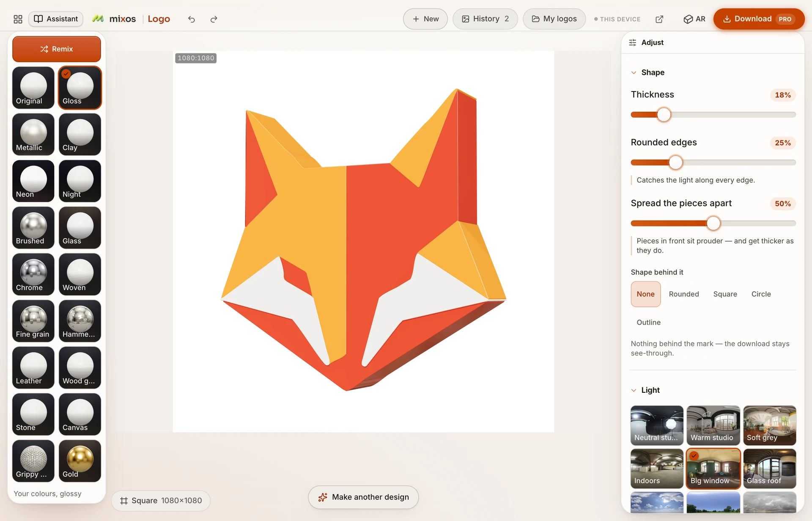Create a New logo

(425, 19)
